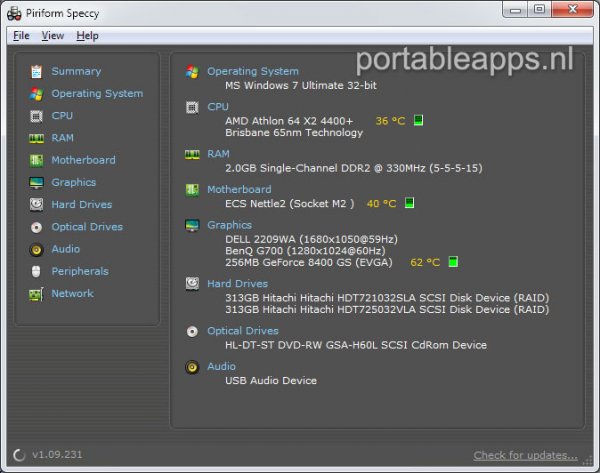Click the Optical Drives disc icon in sidebar
This screenshot has height=473, width=600.
(x=37, y=227)
